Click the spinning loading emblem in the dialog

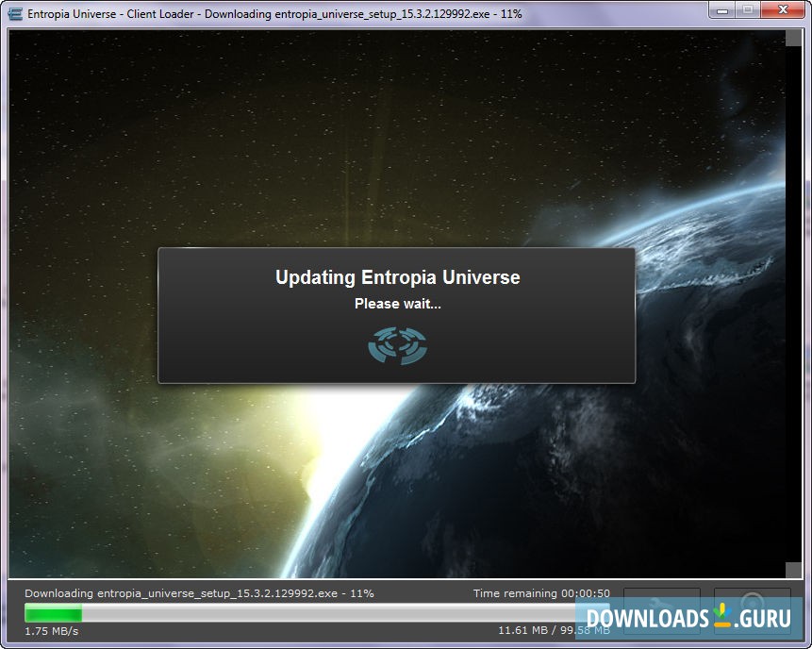398,345
